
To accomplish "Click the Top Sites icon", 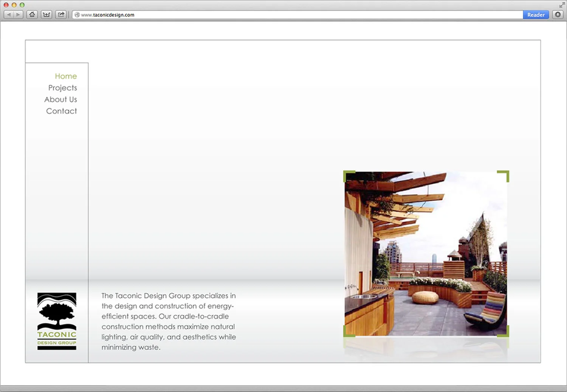I will pyautogui.click(x=46, y=14).
